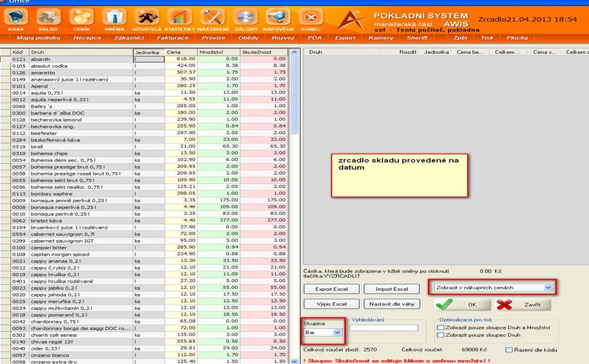The height and width of the screenshot is (364, 589).
Task: Open the CENÍK price list icon
Action: 81,18
